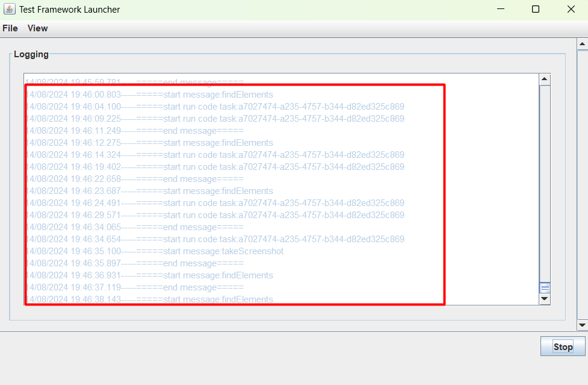Open the File menu

[x=10, y=28]
